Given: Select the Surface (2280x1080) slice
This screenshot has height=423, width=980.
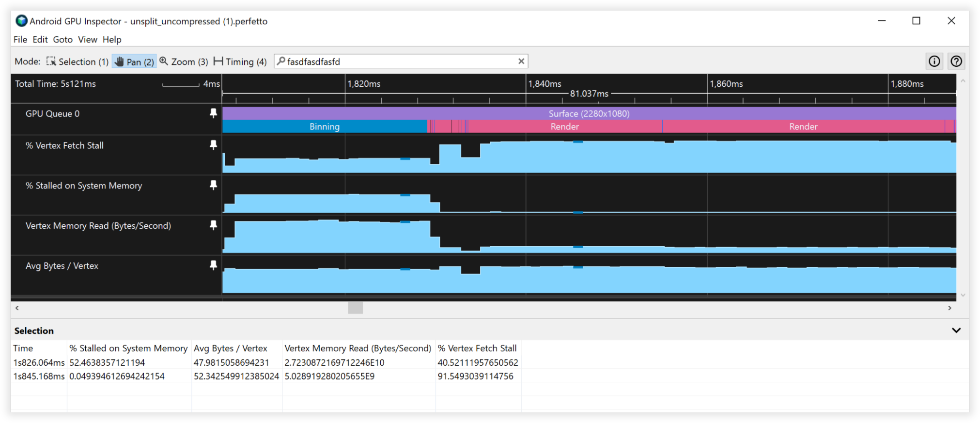Looking at the screenshot, I should [x=589, y=113].
